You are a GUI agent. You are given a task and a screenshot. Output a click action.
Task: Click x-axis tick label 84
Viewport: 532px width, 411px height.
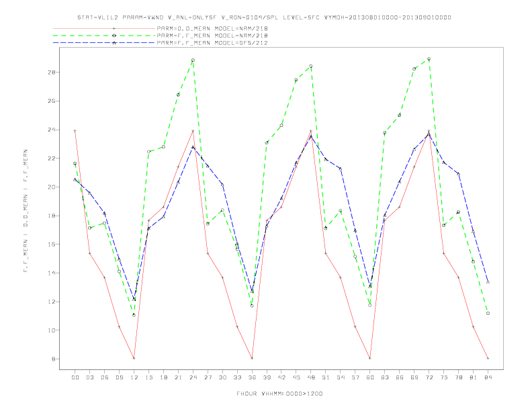(488, 377)
